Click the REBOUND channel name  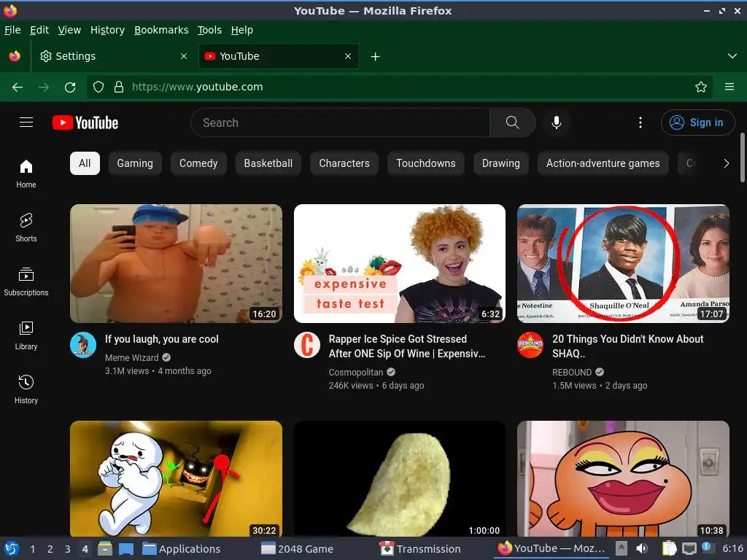pos(572,373)
